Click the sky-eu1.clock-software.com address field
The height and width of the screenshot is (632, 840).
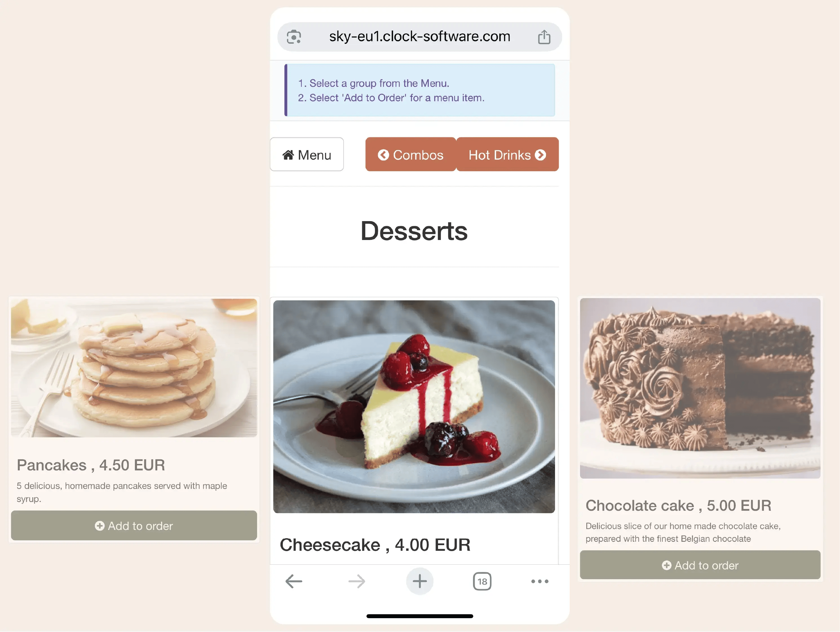(420, 37)
